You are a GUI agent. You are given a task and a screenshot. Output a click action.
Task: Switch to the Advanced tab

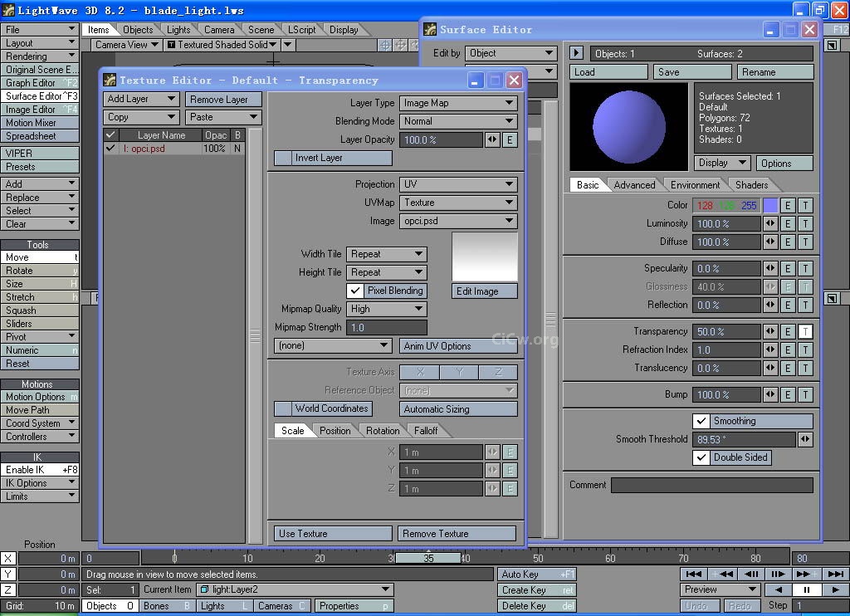coord(634,185)
